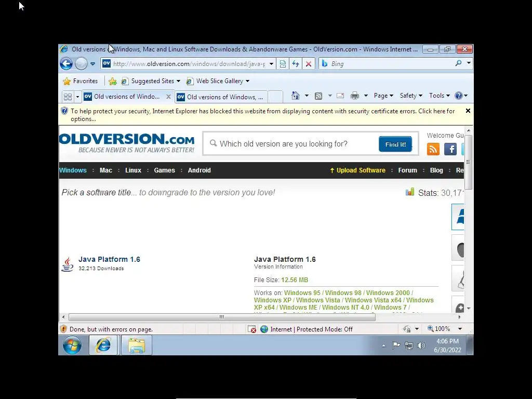Open Suggested Sites dropdown
Screen dimensions: 532x399
151,81
